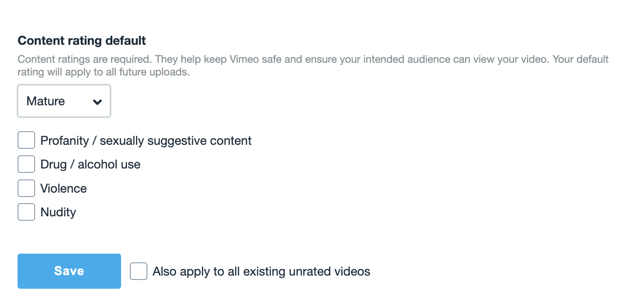Image resolution: width=644 pixels, height=301 pixels.
Task: Click the Profanity / sexually suggestive content label
Action: tap(146, 141)
